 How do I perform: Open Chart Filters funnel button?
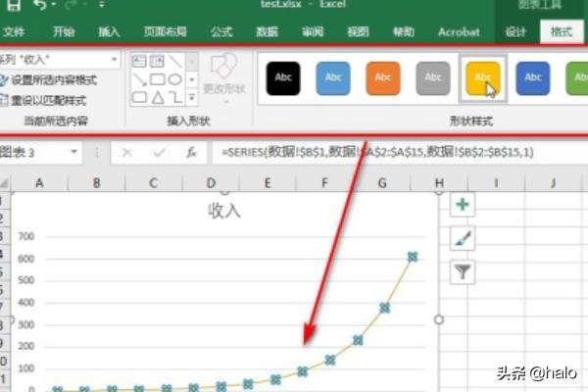(463, 271)
